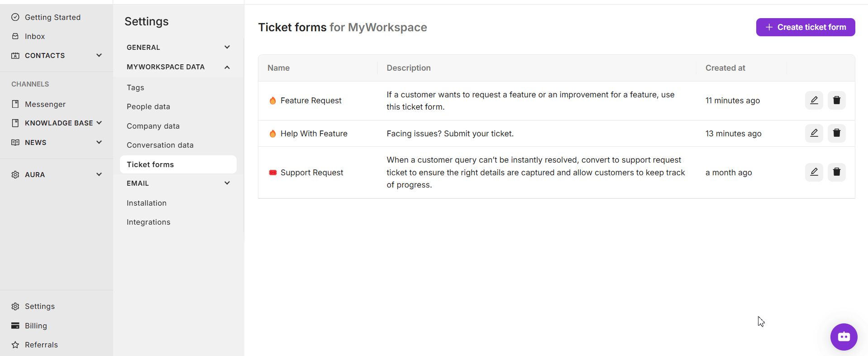Click the MyWorkspace Data section label

point(166,67)
